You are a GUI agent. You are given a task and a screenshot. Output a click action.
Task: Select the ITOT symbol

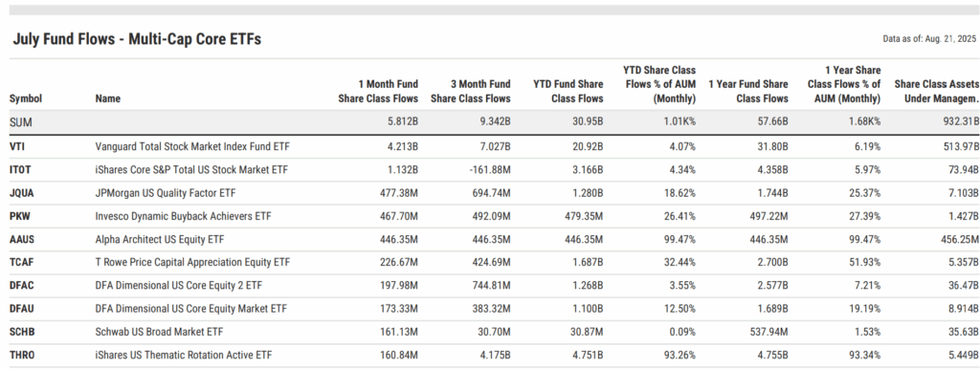[20, 170]
